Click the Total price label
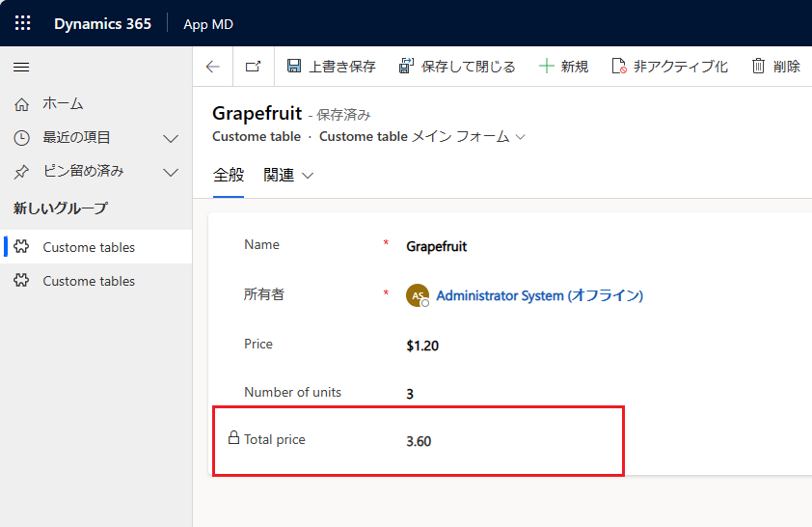812x527 pixels. 275,439
